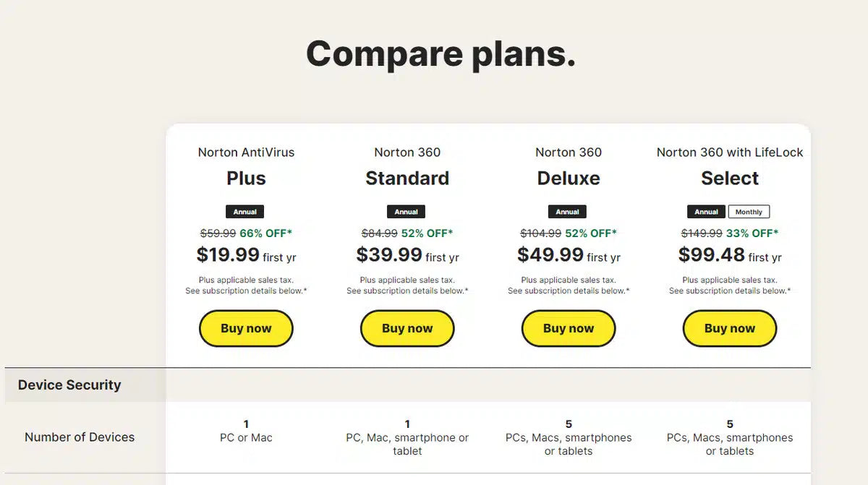Click the Device Security section header
This screenshot has width=868, height=485.
tap(69, 385)
